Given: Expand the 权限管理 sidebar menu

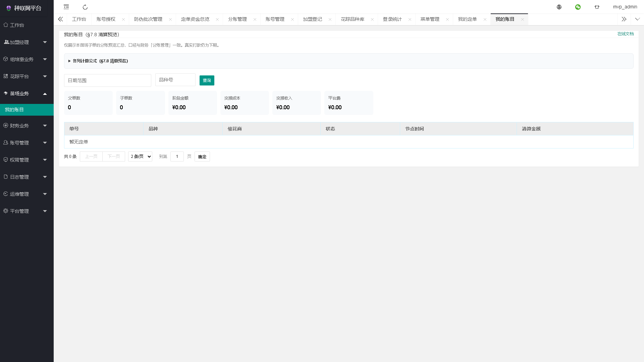Looking at the screenshot, I should 27,160.
